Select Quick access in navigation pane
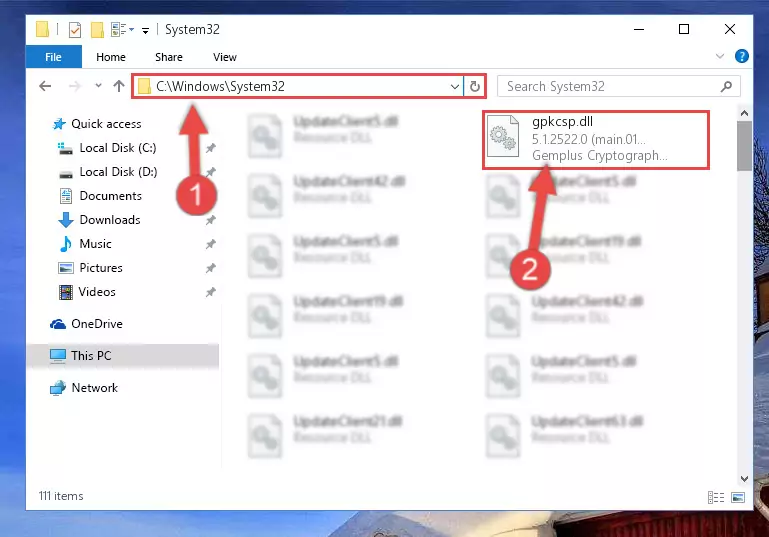This screenshot has width=769, height=537. 106,124
